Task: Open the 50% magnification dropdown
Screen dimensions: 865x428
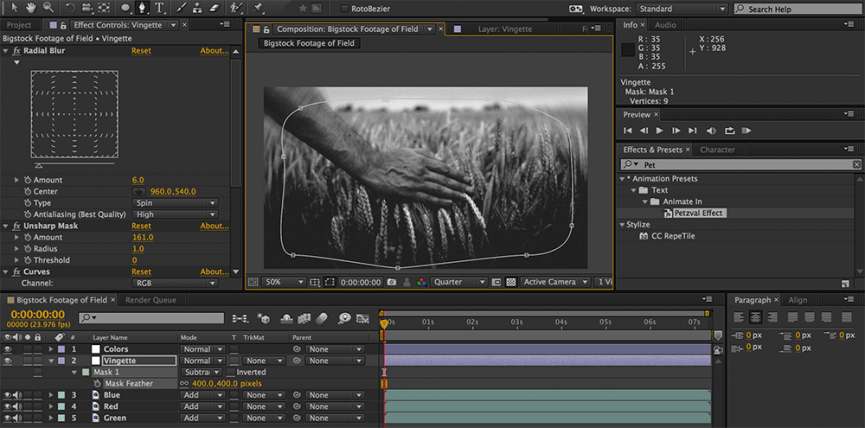Action: coord(284,282)
